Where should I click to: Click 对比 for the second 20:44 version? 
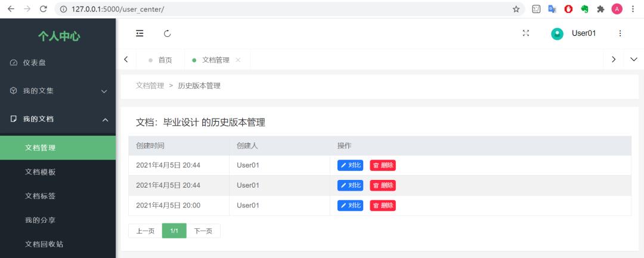[x=351, y=185]
